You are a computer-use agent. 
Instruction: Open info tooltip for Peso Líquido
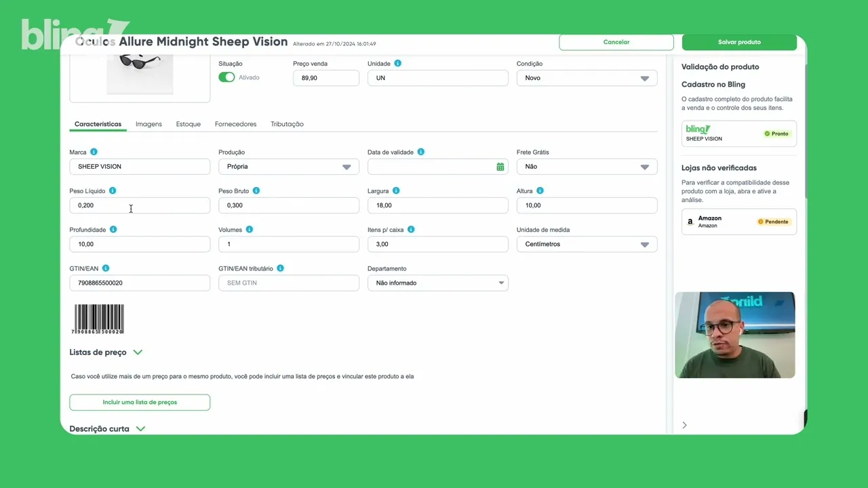click(113, 190)
